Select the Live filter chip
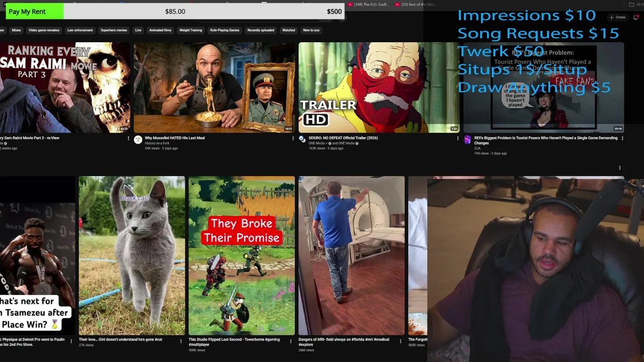Image resolution: width=644 pixels, height=362 pixels. 138,30
